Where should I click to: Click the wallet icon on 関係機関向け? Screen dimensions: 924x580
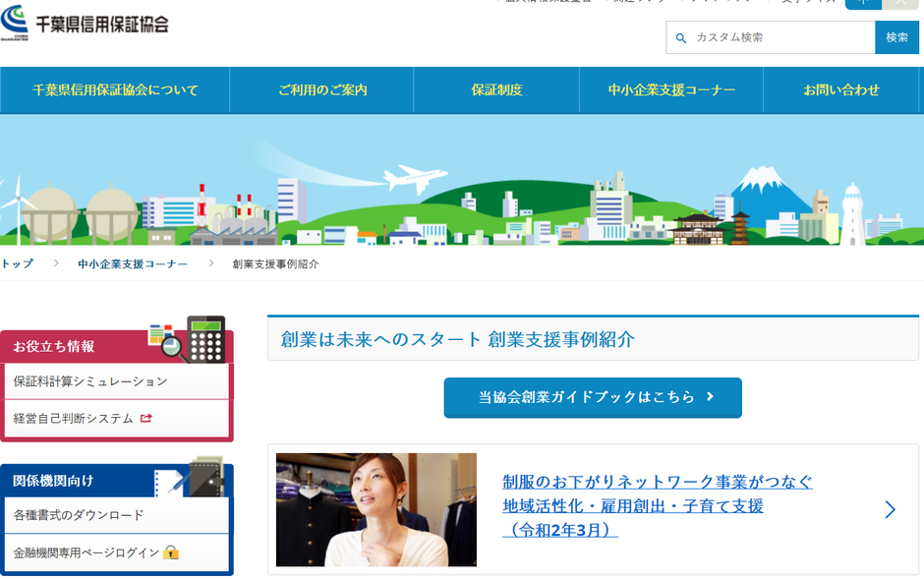(206, 476)
